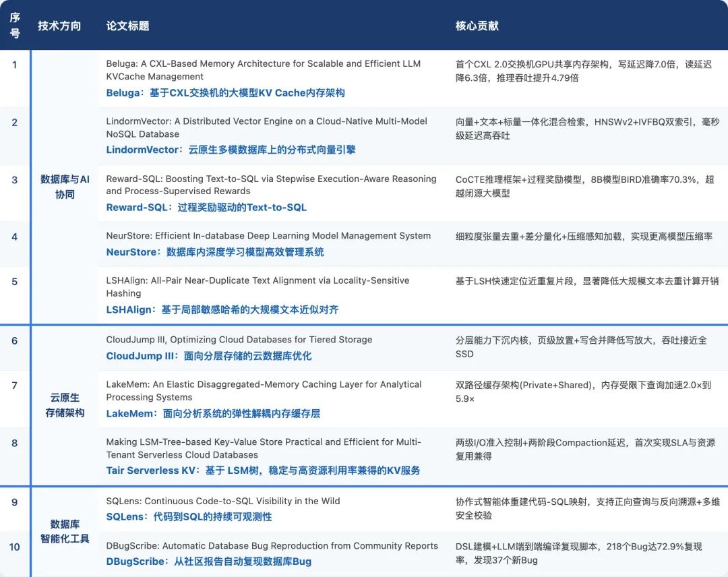The width and height of the screenshot is (728, 577).
Task: Click the LakeMem blue title link
Action: click(x=213, y=414)
